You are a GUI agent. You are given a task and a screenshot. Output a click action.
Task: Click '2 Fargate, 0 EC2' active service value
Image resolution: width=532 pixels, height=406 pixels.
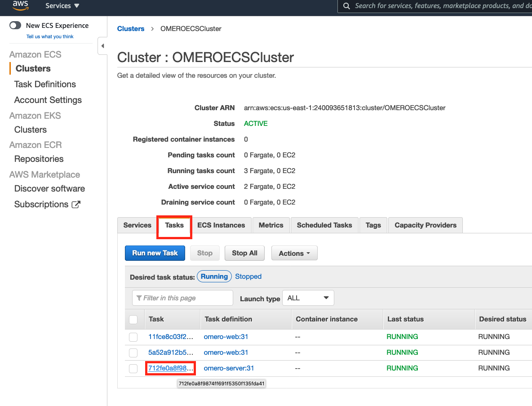(x=270, y=187)
